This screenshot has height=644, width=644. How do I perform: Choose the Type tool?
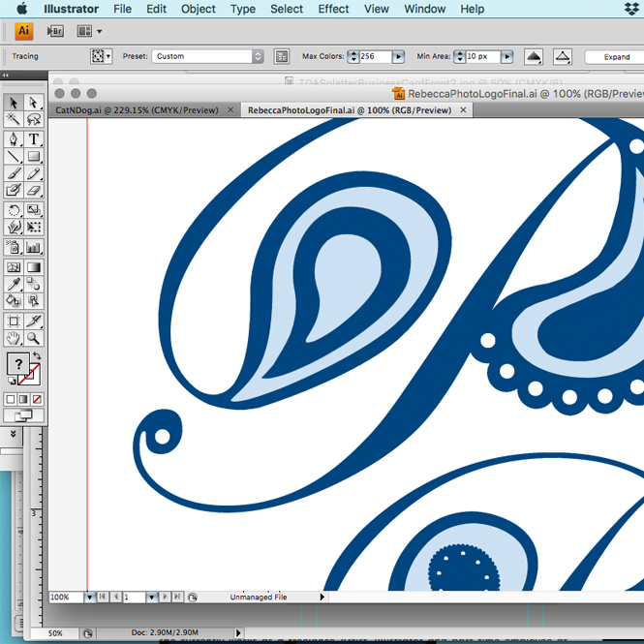coord(34,138)
